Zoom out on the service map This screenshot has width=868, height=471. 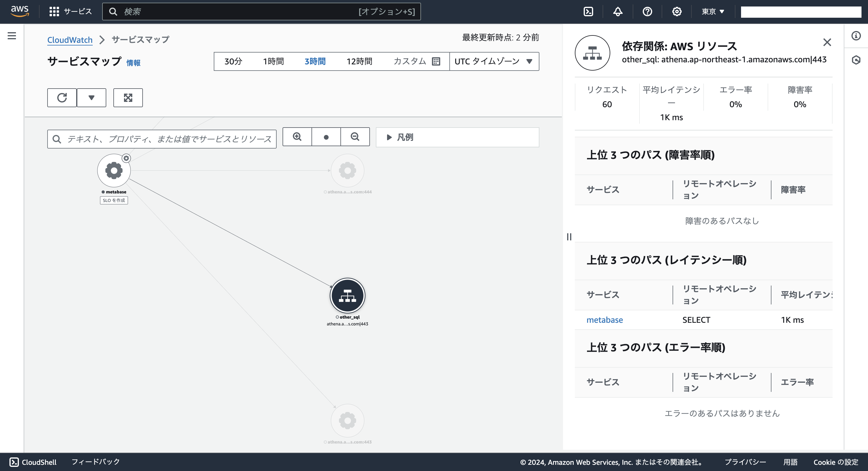(355, 137)
